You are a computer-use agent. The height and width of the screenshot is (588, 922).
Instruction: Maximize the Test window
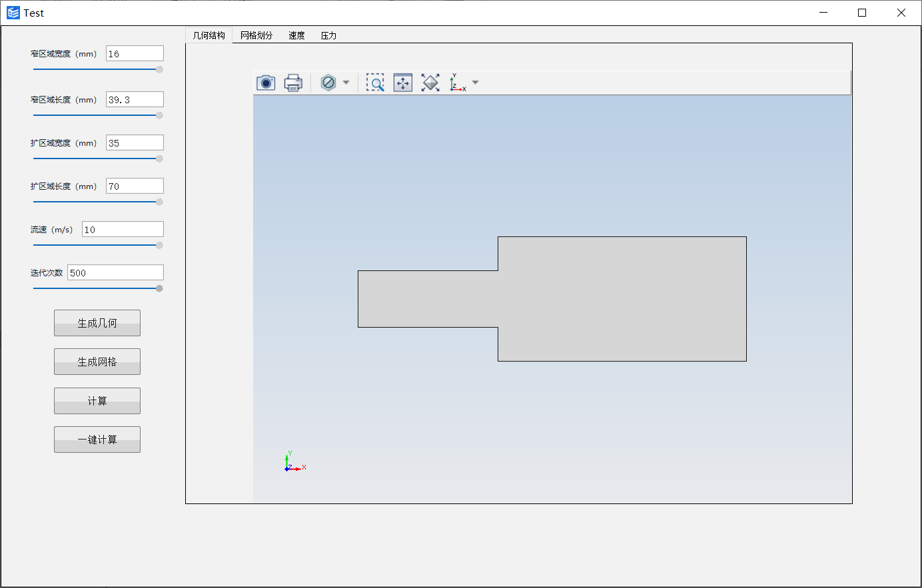click(x=862, y=13)
